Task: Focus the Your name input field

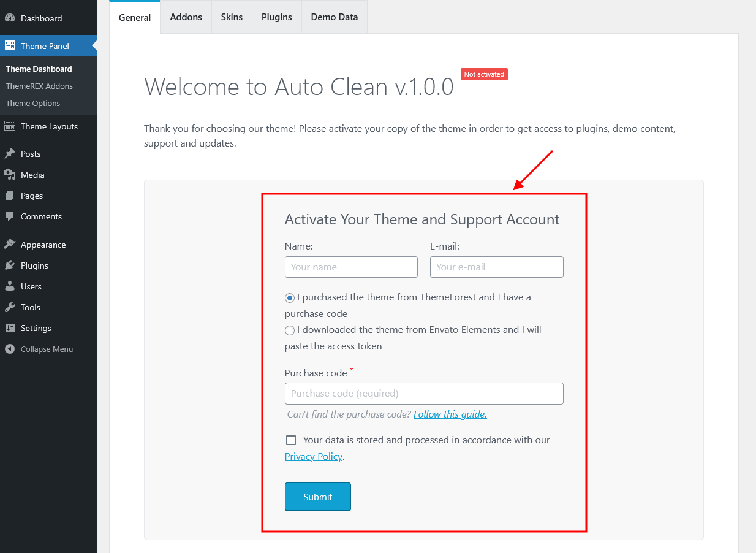Action: point(351,267)
